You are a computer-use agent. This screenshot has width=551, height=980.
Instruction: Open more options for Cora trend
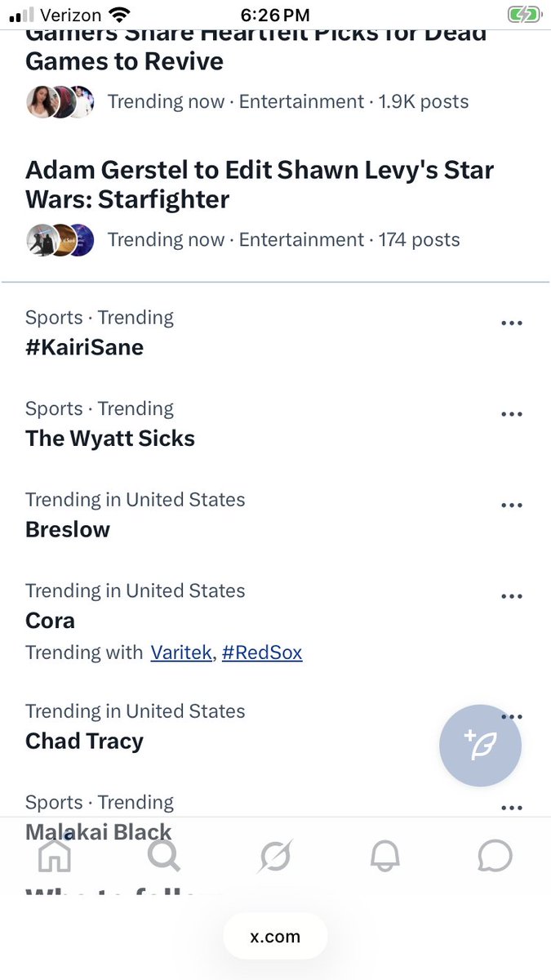(511, 597)
